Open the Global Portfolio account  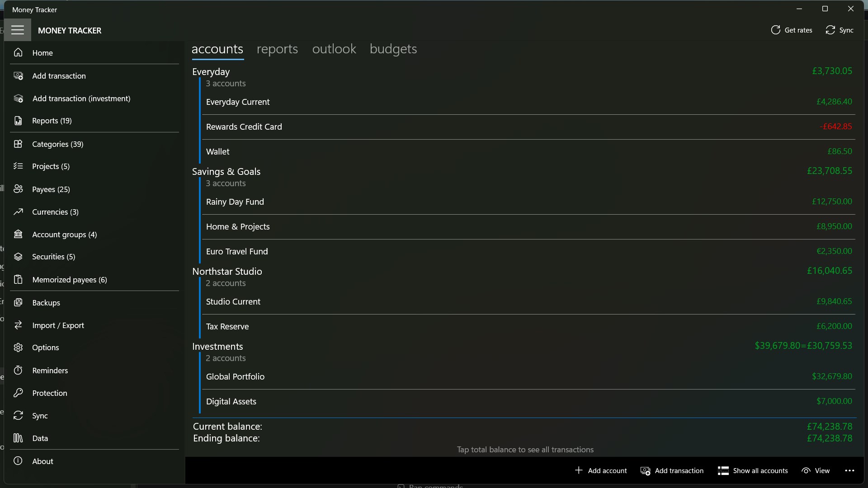(529, 377)
